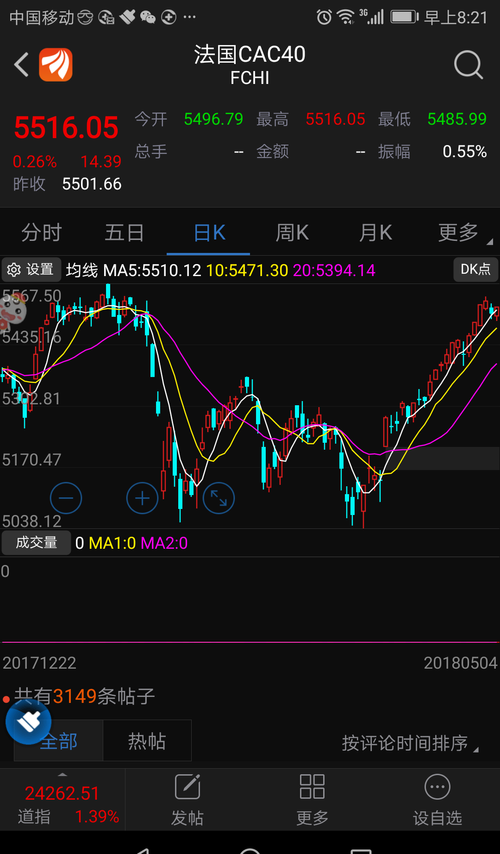Select the 月K tab
500x854 pixels.
(x=375, y=233)
